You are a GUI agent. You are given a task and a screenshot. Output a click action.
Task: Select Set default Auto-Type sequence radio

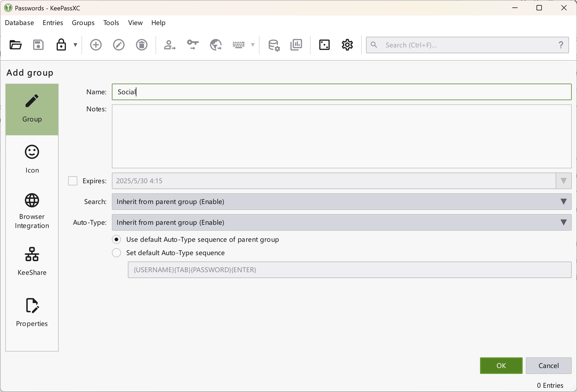point(116,253)
